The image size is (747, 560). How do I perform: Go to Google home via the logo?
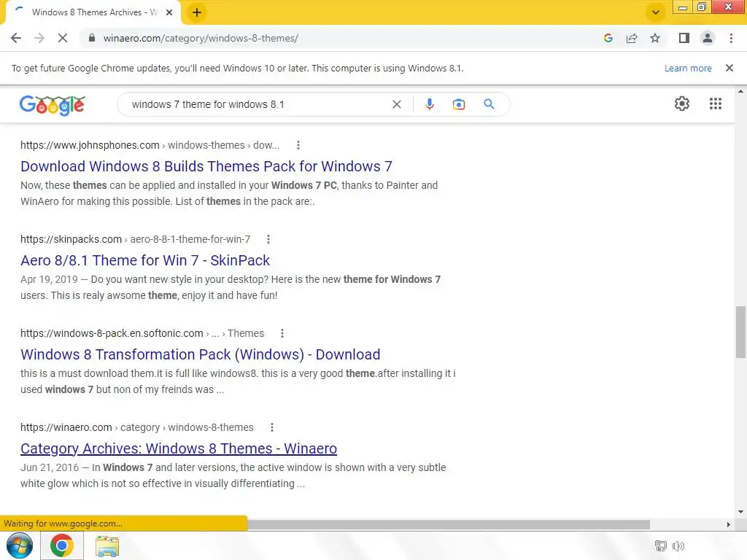53,105
